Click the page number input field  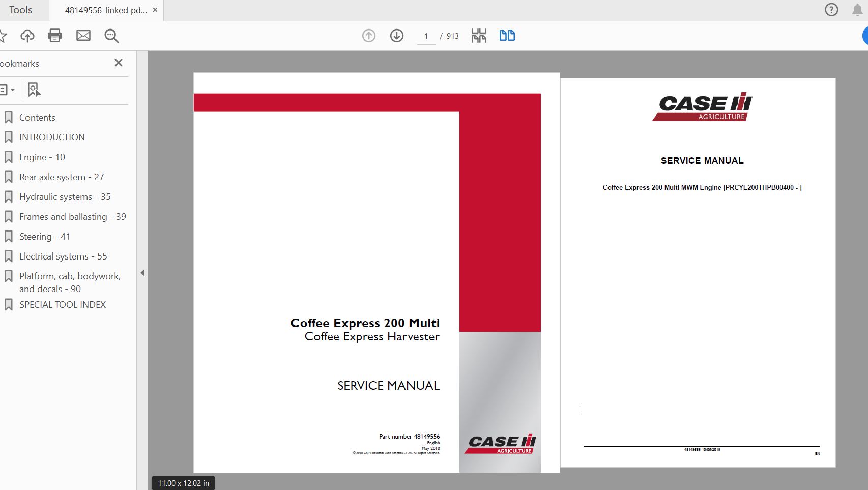coord(426,36)
